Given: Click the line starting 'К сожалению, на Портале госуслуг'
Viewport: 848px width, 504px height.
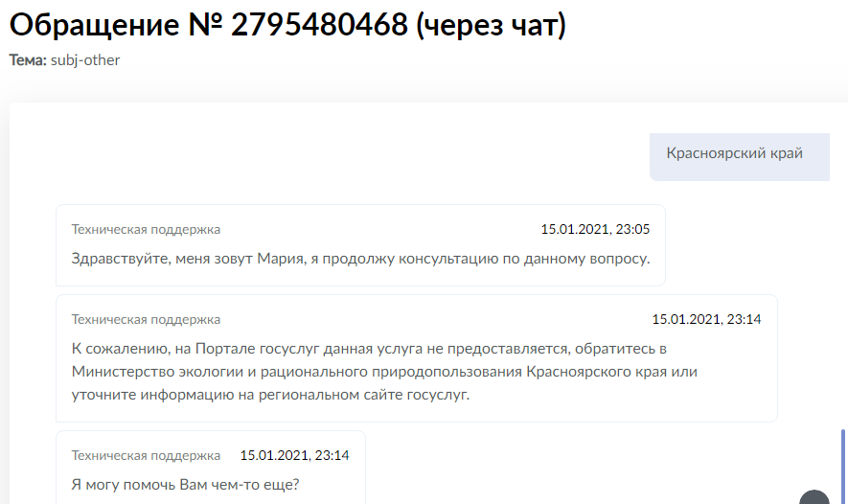Looking at the screenshot, I should [368, 347].
